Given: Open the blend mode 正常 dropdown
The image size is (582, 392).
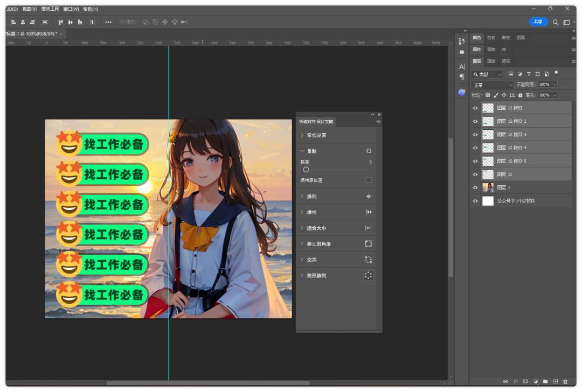Looking at the screenshot, I should click(493, 85).
